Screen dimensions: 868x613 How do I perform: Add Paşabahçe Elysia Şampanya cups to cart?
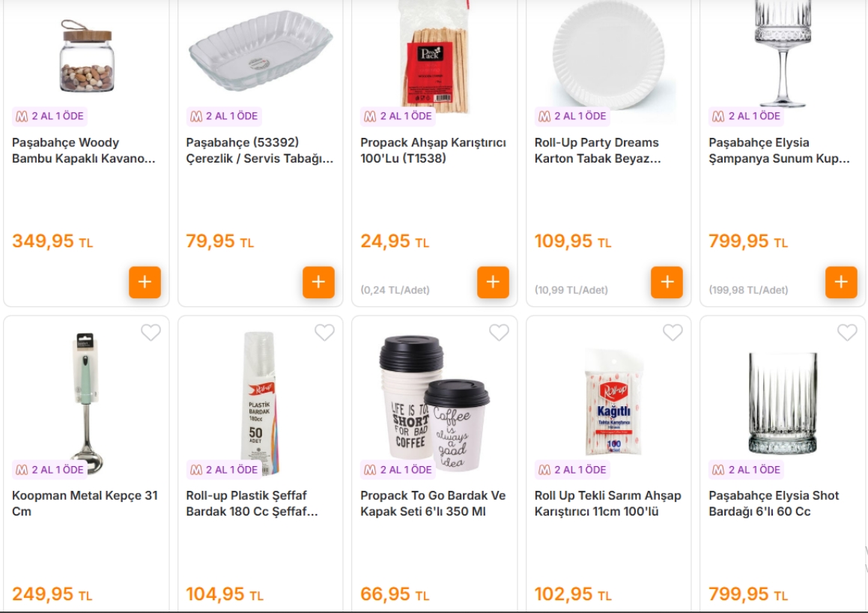click(841, 282)
